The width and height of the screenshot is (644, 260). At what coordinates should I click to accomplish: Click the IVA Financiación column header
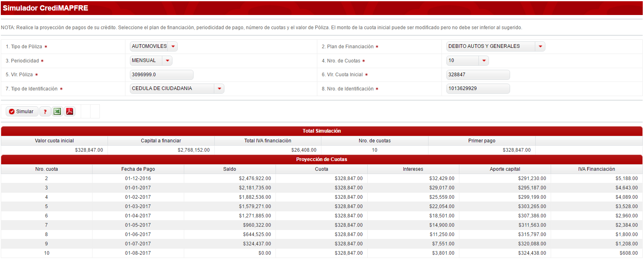pos(597,169)
